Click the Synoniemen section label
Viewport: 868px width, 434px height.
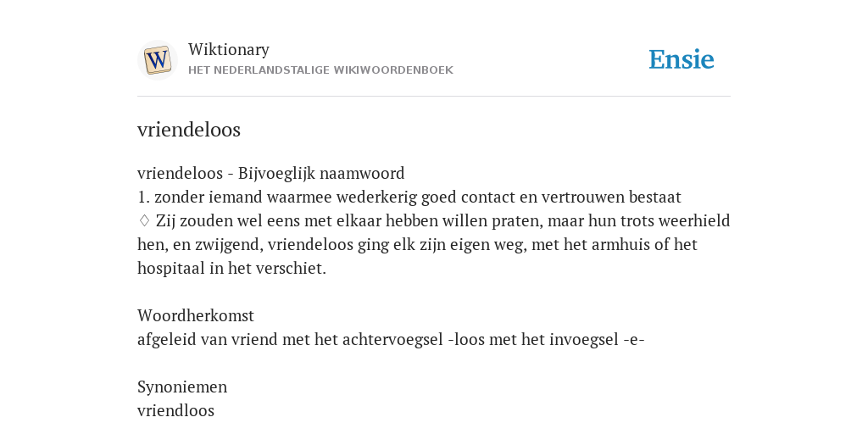[x=182, y=387]
